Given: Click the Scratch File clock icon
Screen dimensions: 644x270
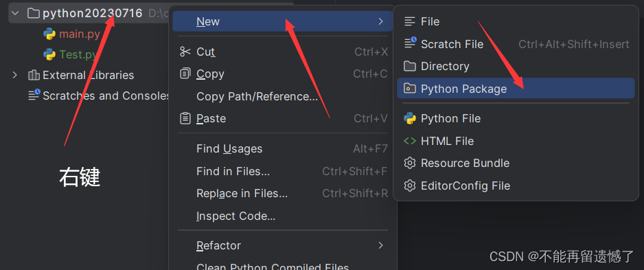Looking at the screenshot, I should pos(410,43).
